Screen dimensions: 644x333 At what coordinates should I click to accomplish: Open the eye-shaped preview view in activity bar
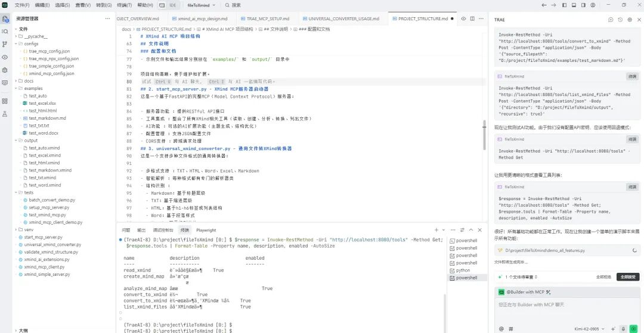(5, 57)
